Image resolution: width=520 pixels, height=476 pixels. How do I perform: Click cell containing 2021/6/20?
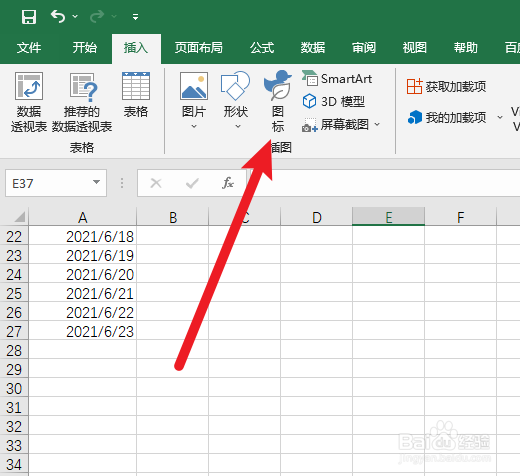(x=83, y=274)
